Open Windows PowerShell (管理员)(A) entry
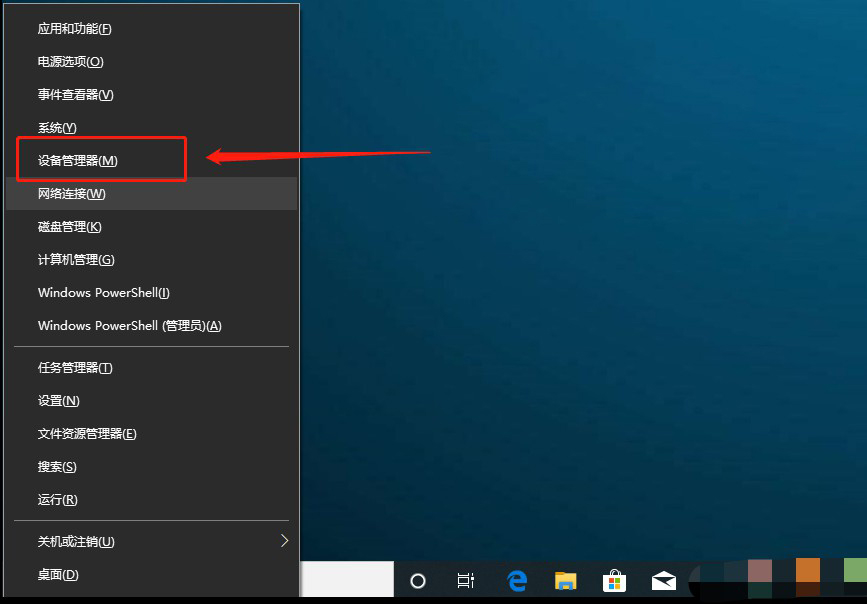This screenshot has width=867, height=604. (x=130, y=326)
